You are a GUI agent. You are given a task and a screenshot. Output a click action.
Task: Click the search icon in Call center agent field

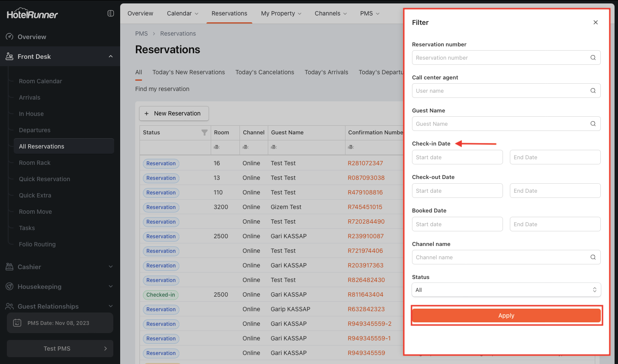point(593,91)
